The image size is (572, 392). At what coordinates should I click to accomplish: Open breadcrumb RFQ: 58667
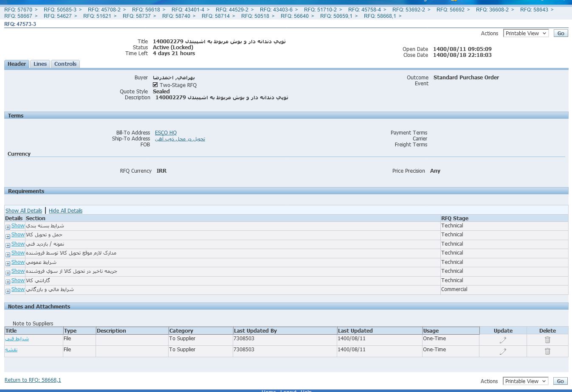[18, 16]
